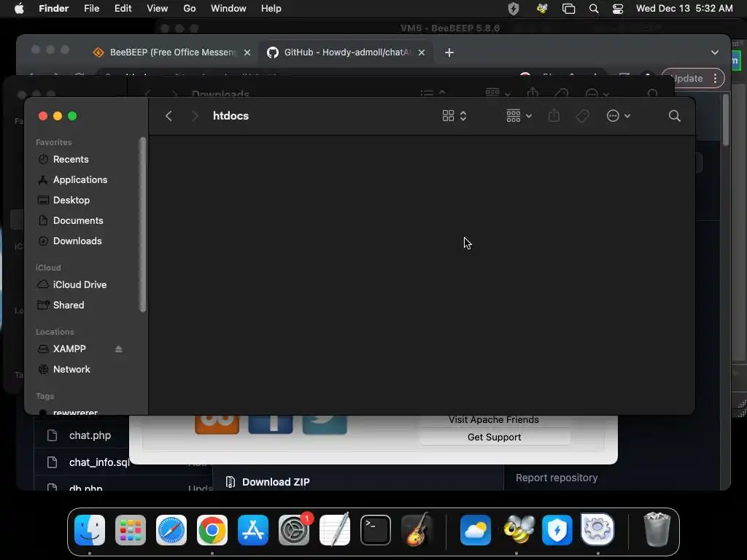Viewport: 747px width, 560px height.
Task: Open the Window menu
Action: pyautogui.click(x=228, y=9)
